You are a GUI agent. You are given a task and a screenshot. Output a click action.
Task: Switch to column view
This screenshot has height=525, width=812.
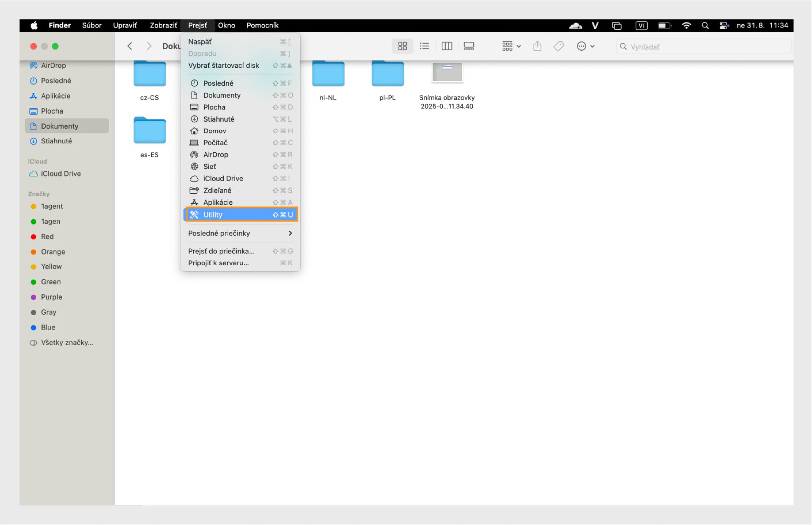pyautogui.click(x=447, y=46)
